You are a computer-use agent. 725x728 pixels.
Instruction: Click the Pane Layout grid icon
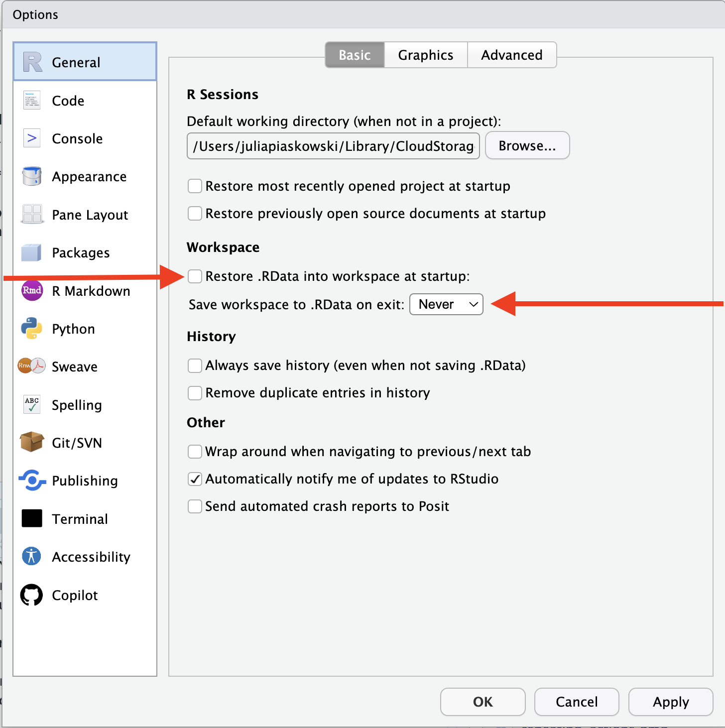click(x=32, y=214)
